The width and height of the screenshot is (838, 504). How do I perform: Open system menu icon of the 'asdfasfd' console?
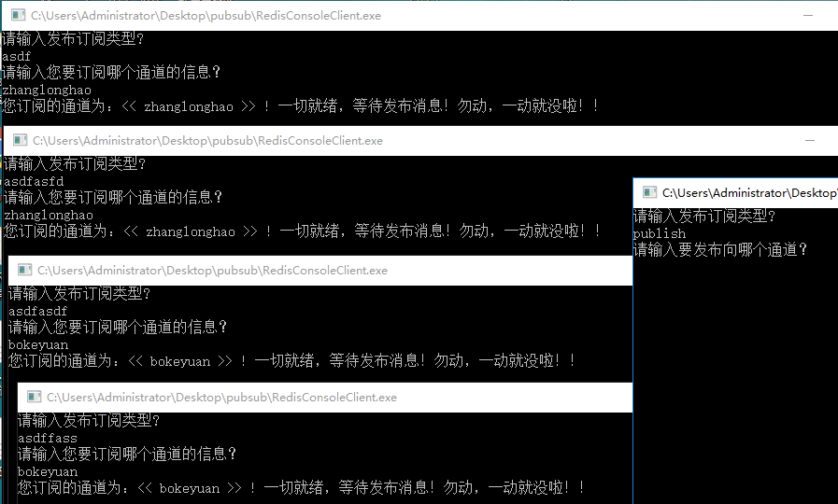20,141
